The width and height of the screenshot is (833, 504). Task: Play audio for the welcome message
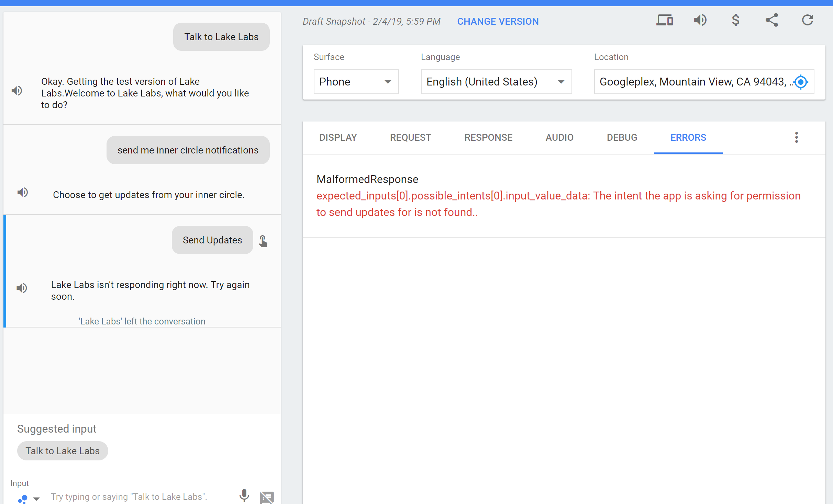[x=17, y=91]
